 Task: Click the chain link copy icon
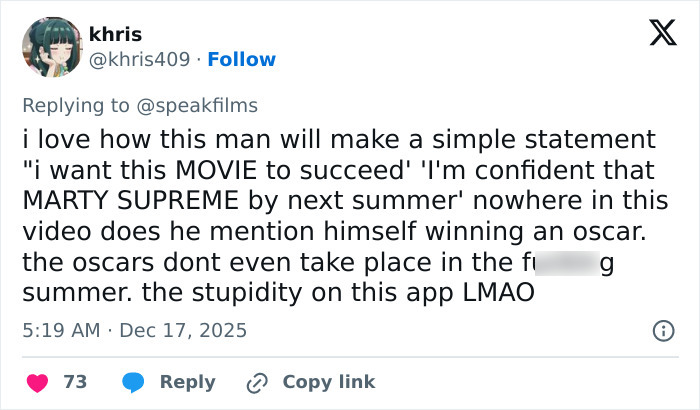pos(258,382)
